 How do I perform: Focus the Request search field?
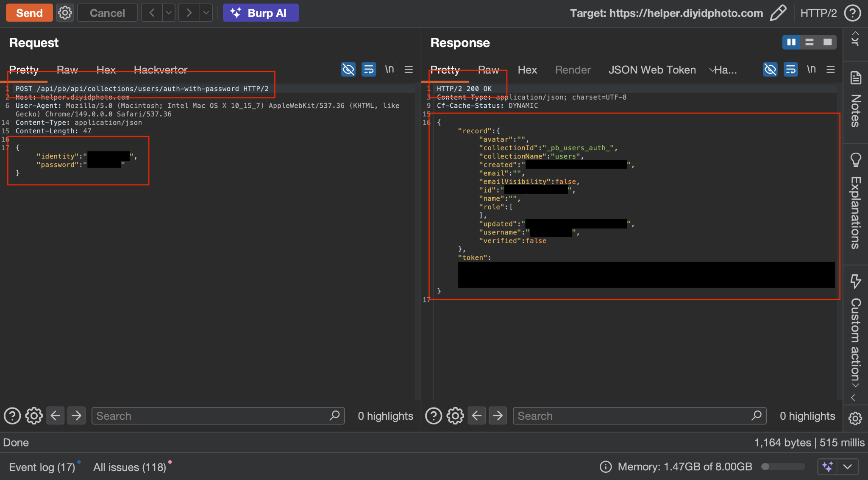218,416
